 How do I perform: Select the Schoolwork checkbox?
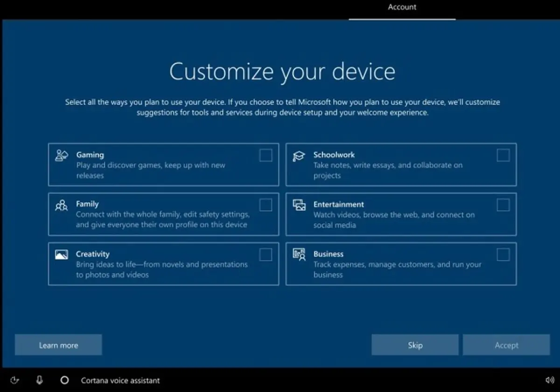(x=503, y=155)
